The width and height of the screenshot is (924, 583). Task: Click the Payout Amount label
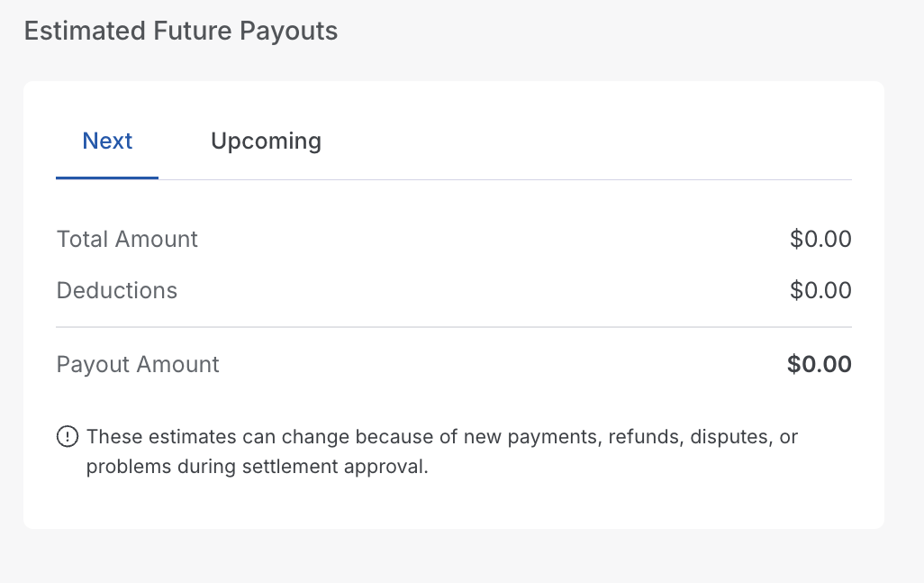pyautogui.click(x=138, y=365)
